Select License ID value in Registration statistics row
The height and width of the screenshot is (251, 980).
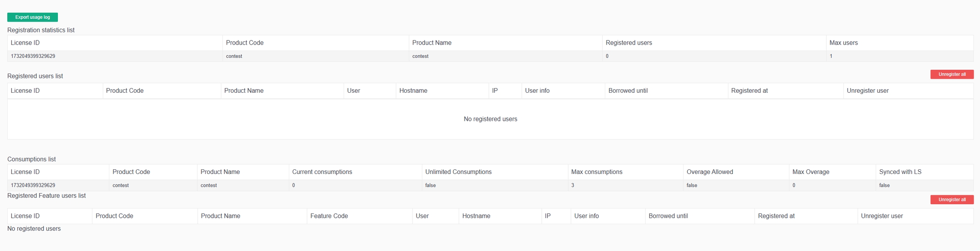(x=33, y=56)
